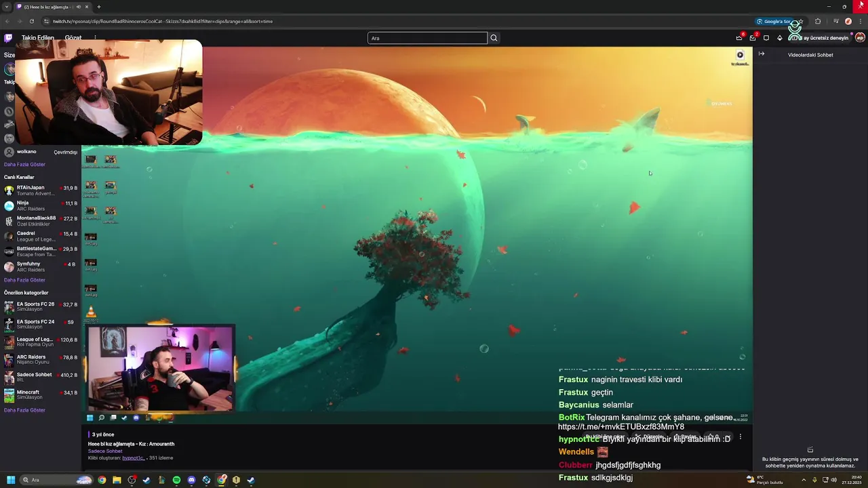Open the Minecraft category

41,395
